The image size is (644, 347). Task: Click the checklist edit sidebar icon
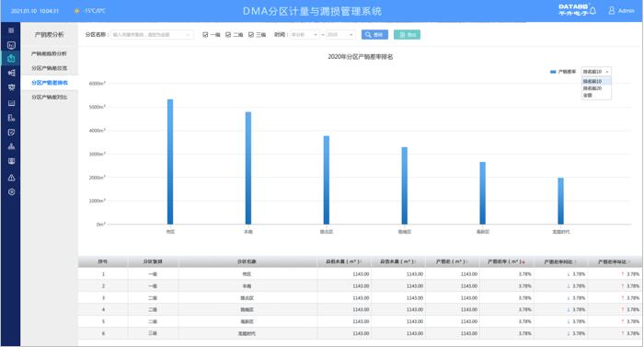[11, 133]
